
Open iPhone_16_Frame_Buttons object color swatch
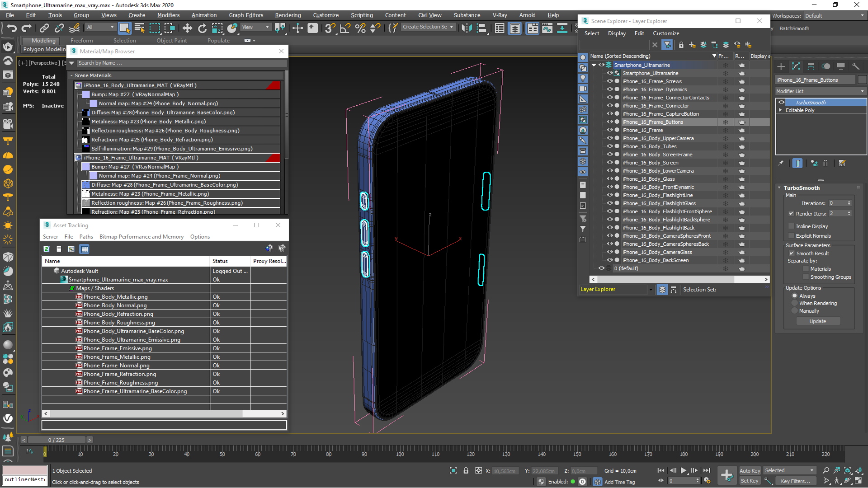pyautogui.click(x=862, y=80)
